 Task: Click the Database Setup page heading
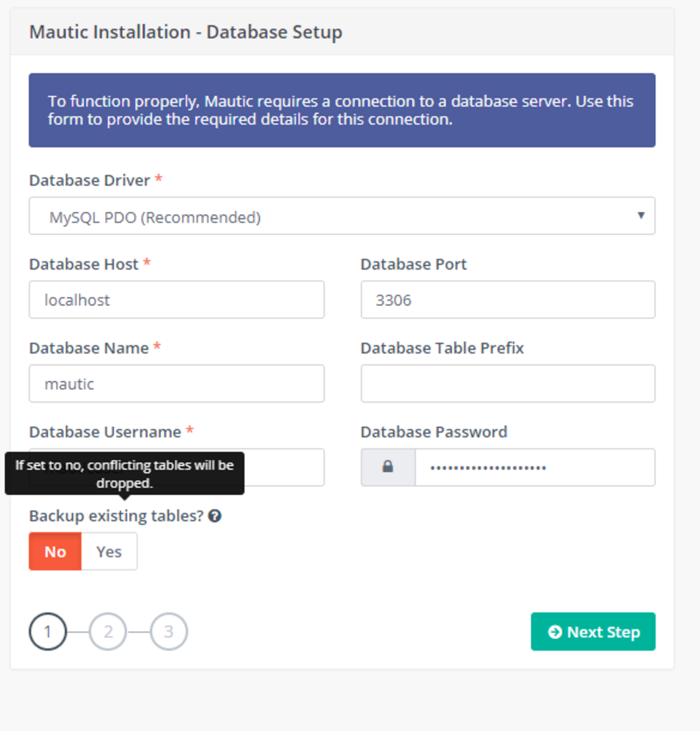[x=186, y=32]
